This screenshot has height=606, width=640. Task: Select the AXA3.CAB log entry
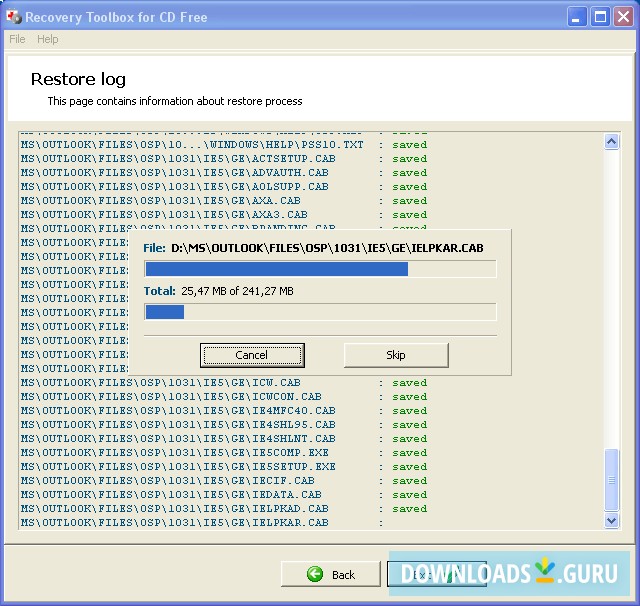click(224, 215)
